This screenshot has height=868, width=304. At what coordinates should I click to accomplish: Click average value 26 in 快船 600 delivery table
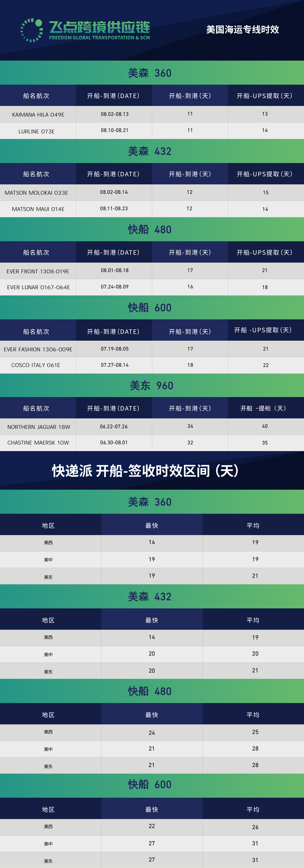point(255,827)
